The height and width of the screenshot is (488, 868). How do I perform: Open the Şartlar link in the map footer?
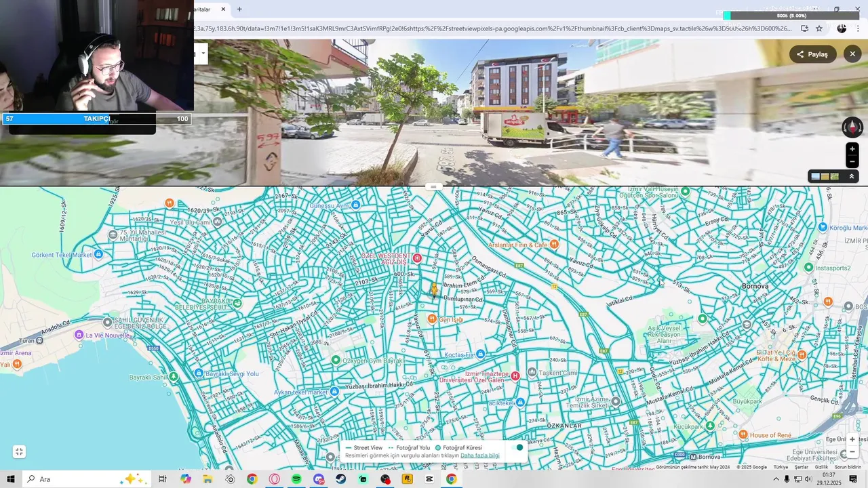coord(802,467)
